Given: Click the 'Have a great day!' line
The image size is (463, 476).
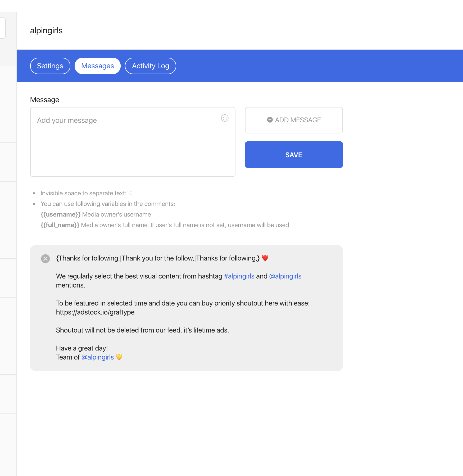Looking at the screenshot, I should click(82, 348).
